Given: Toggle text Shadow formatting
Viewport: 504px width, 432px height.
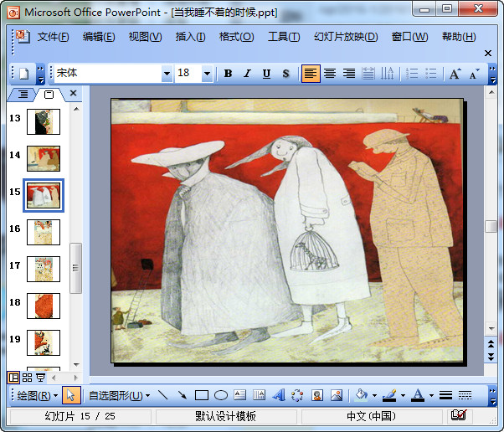Looking at the screenshot, I should point(285,74).
